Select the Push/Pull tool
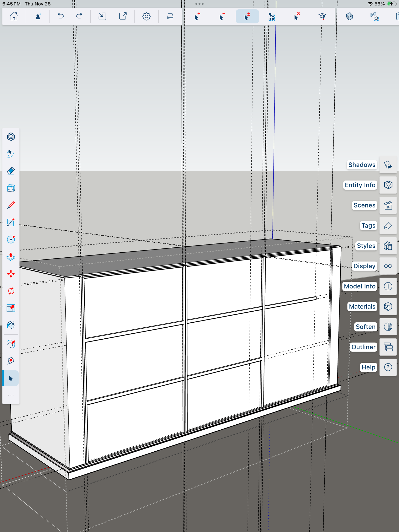 pyautogui.click(x=11, y=257)
